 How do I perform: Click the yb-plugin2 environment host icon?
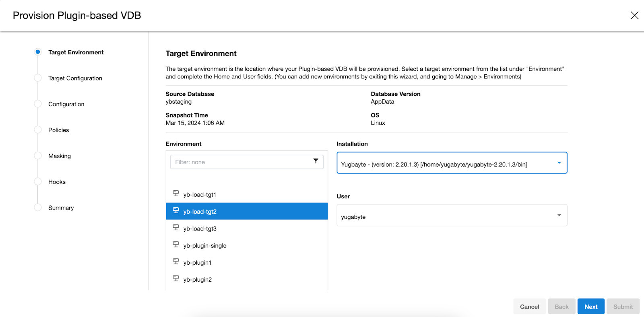pyautogui.click(x=176, y=278)
